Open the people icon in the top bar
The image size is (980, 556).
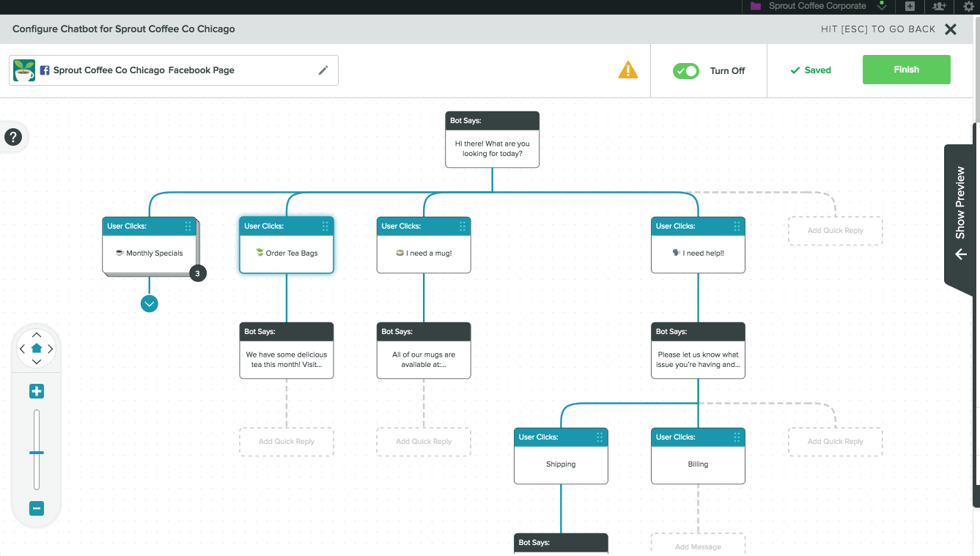[x=939, y=7]
